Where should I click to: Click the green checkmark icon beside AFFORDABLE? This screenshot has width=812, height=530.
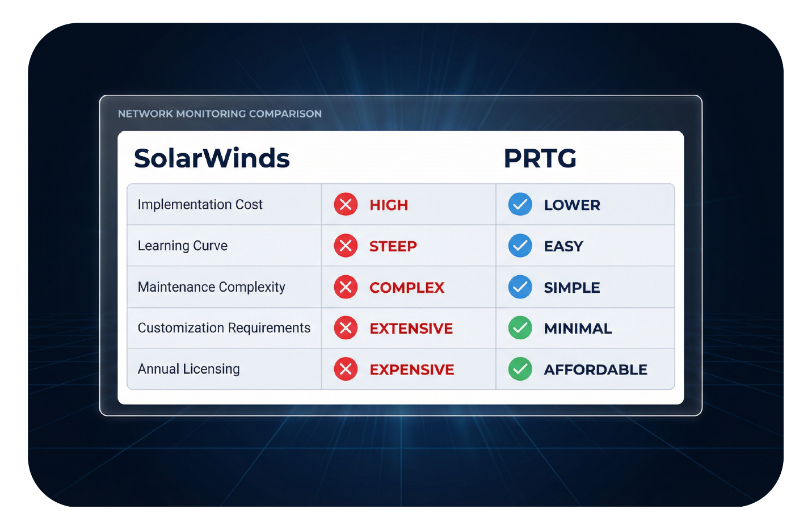click(x=520, y=369)
